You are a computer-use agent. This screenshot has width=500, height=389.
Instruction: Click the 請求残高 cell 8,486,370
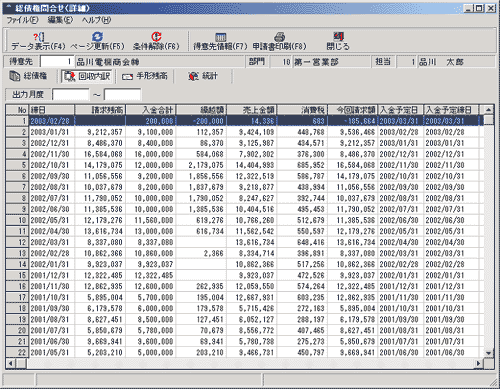pos(100,143)
